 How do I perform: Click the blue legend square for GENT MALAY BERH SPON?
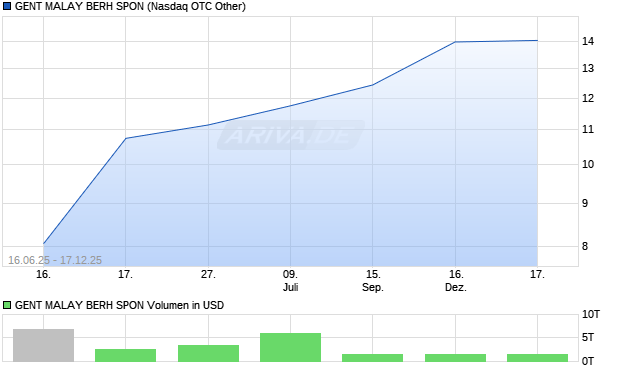coord(7,6)
